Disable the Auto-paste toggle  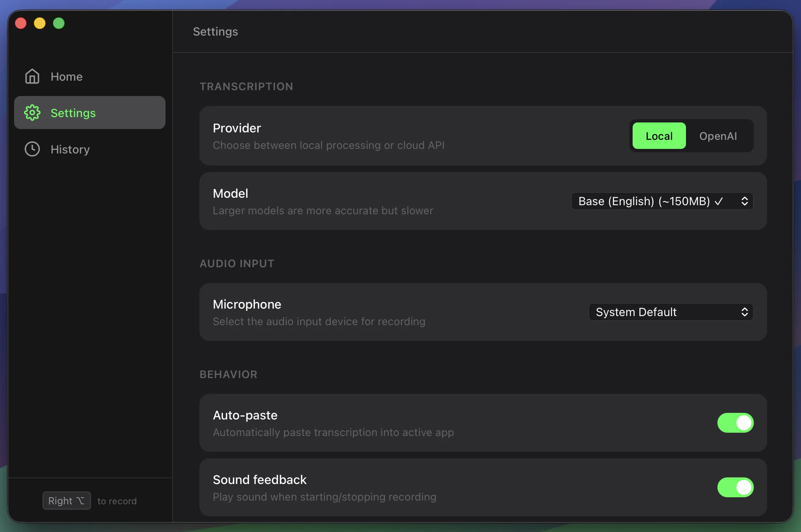(x=735, y=423)
